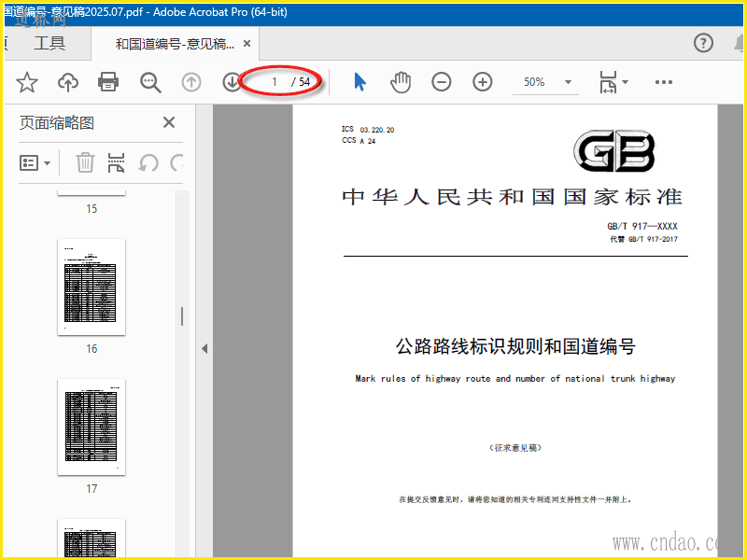Click the fit page scrolling mode icon

coord(608,82)
